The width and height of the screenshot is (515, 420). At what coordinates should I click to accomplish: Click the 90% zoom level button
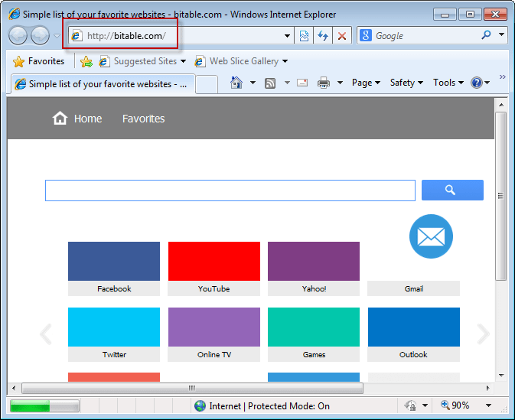(455, 405)
